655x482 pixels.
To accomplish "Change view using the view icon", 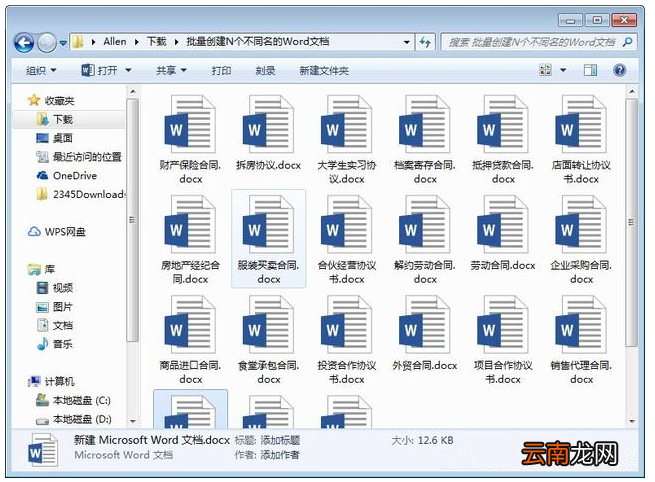I will pos(546,70).
